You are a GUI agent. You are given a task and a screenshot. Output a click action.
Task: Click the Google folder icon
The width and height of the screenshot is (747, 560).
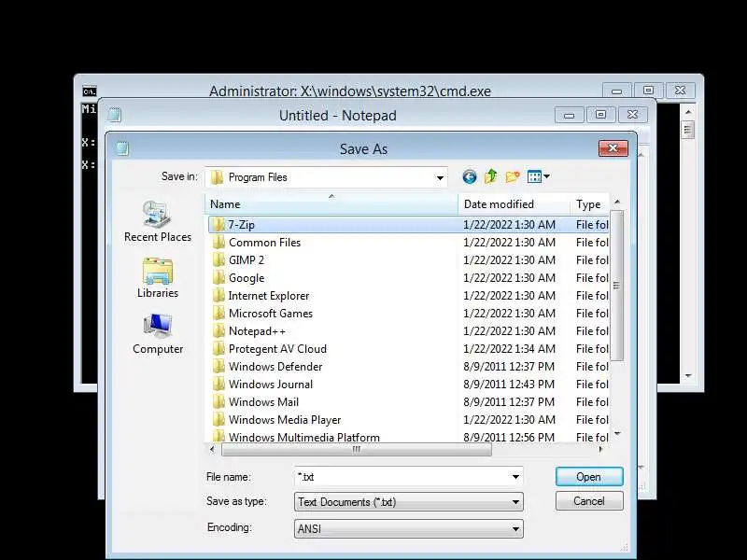click(218, 277)
